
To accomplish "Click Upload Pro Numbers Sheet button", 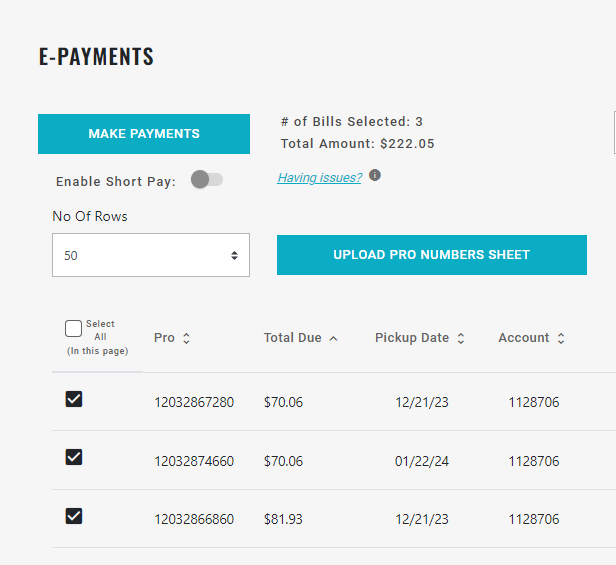I will 431,255.
